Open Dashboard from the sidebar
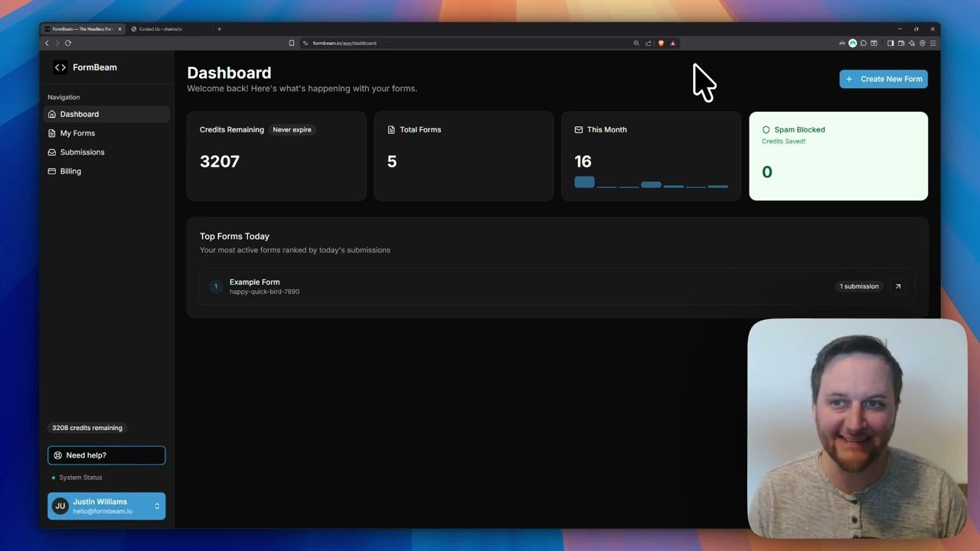 coord(106,114)
